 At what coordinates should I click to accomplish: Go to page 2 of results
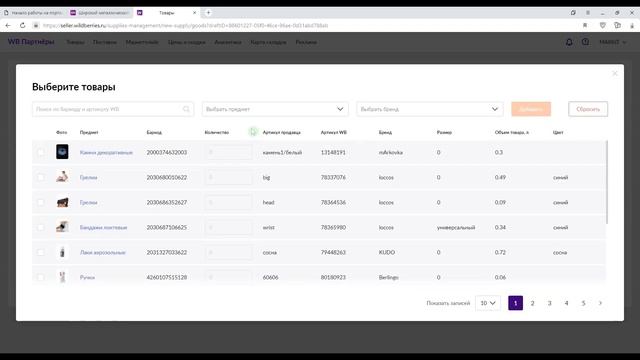532,303
